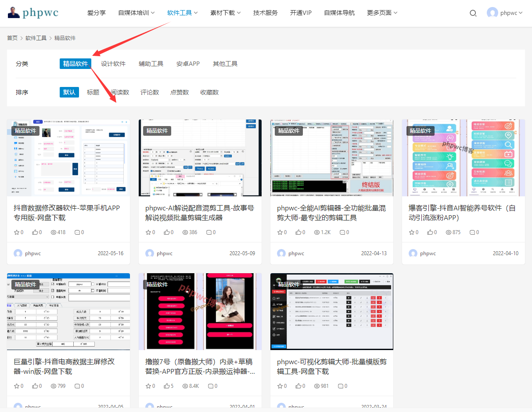Like the 抖音数据修改器软件 post via thumbs-up
Image resolution: width=532 pixels, height=412 pixels.
(x=35, y=232)
